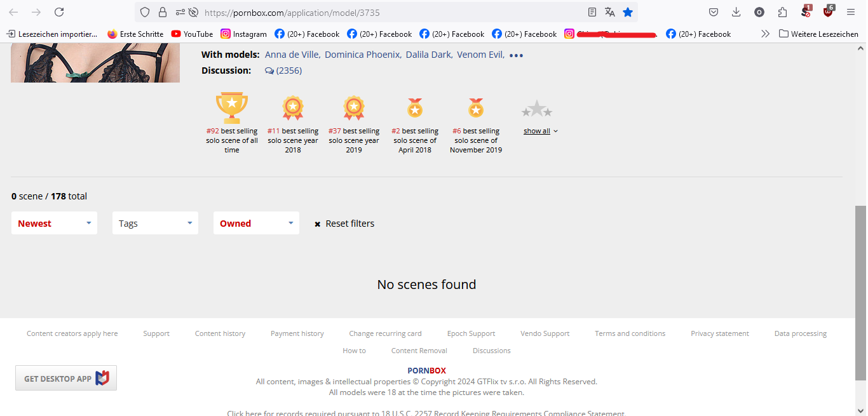Open the Firefox hamburger application menu

pos(851,12)
